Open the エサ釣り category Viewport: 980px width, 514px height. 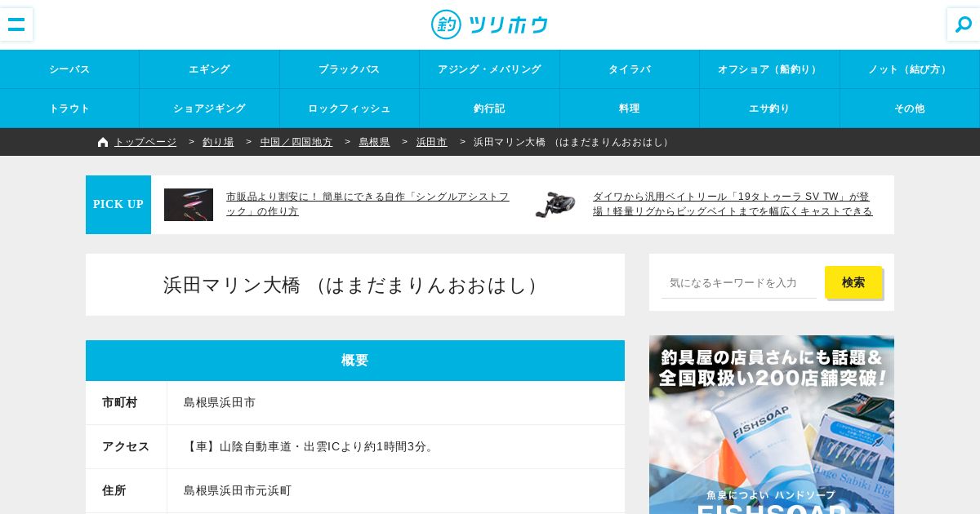769,109
